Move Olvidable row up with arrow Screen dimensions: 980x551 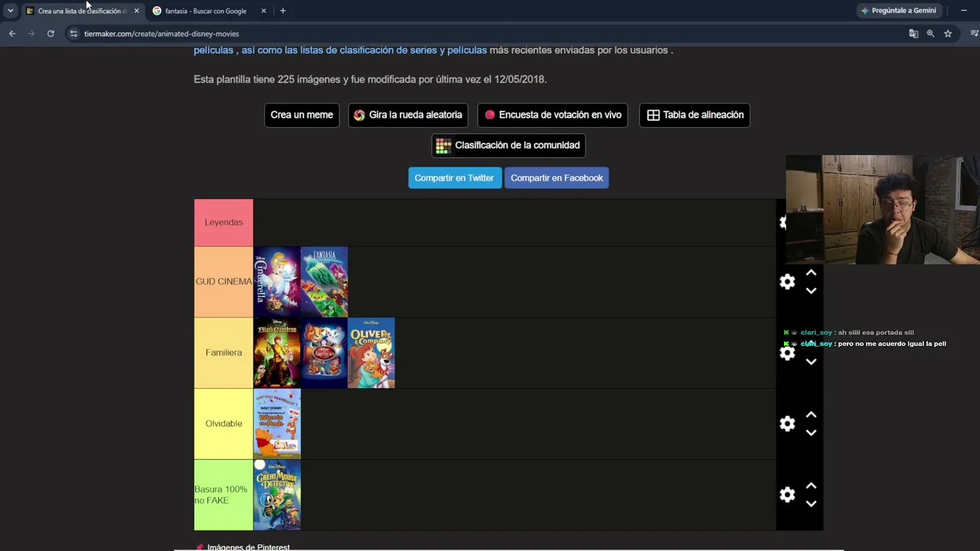(x=811, y=415)
